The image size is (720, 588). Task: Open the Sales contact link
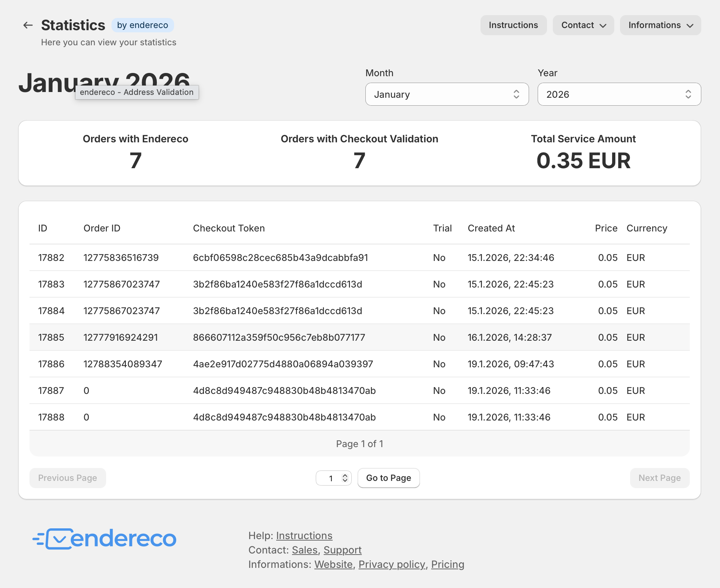click(x=305, y=550)
